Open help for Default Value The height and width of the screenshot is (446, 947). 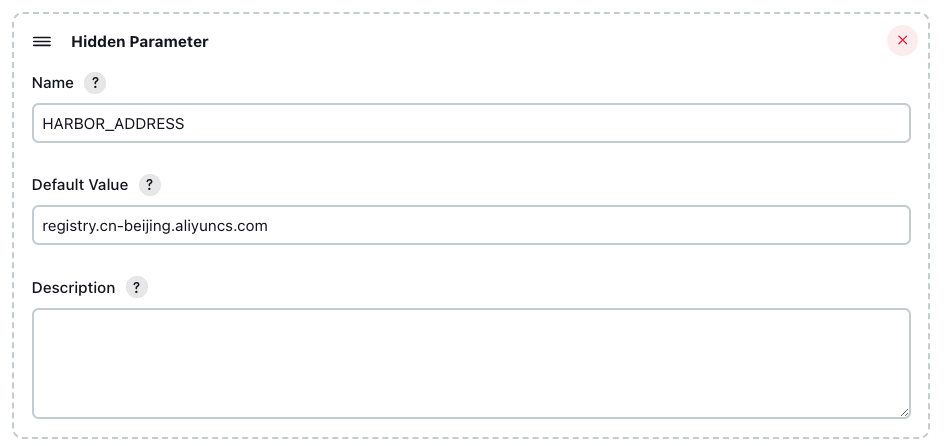[x=150, y=185]
